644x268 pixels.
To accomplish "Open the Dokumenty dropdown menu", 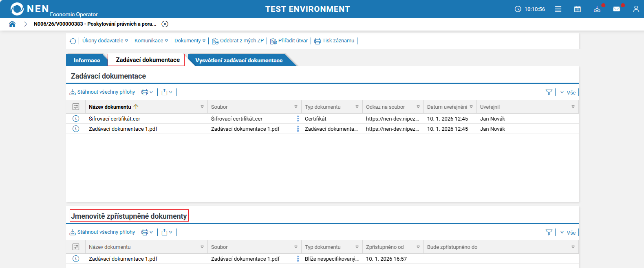I will click(190, 41).
